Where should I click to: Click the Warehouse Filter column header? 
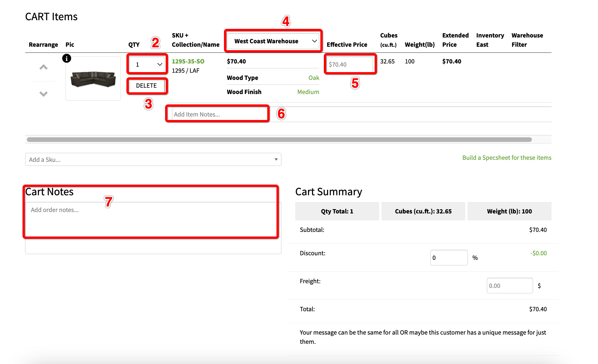point(527,40)
